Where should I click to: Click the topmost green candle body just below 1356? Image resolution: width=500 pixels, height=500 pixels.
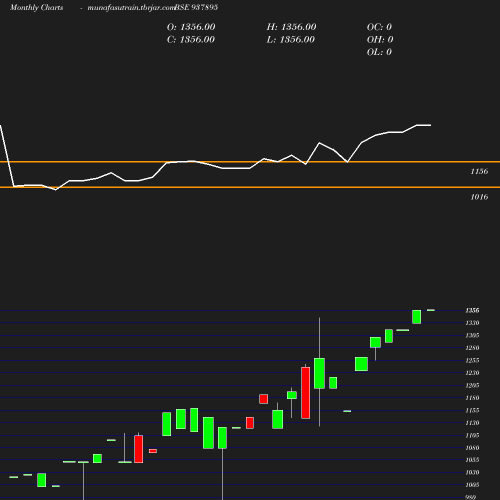pos(417,317)
